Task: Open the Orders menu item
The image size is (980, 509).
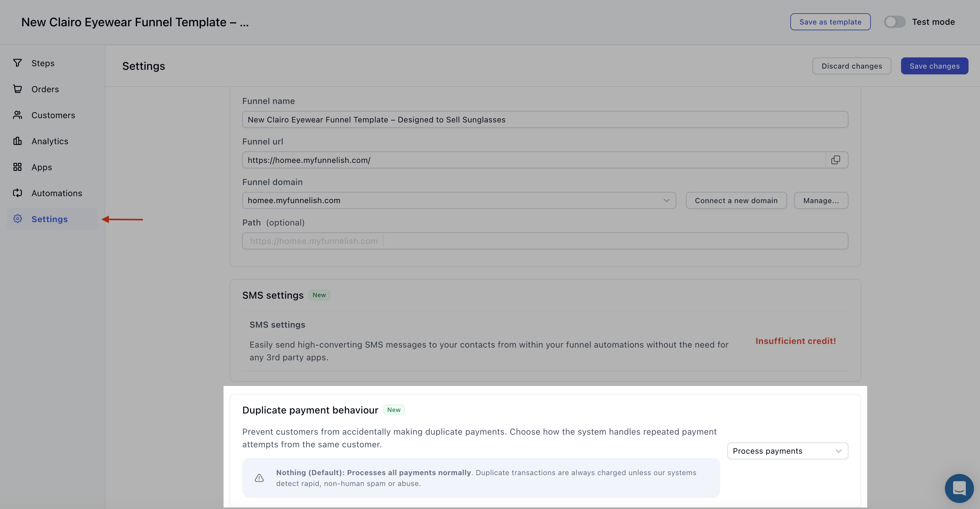Action: point(45,89)
